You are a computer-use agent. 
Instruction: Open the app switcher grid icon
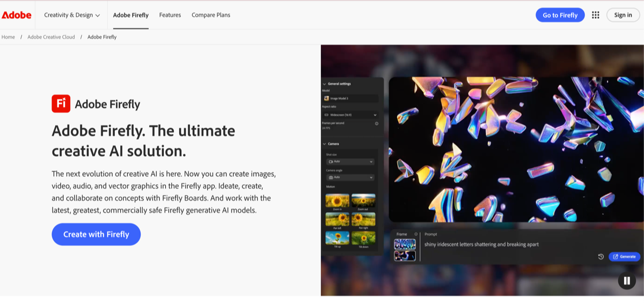[595, 15]
